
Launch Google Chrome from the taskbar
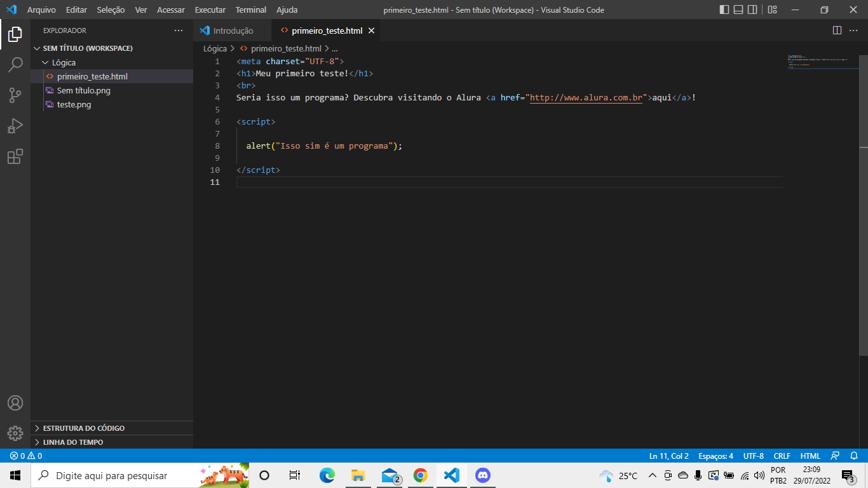[420, 475]
